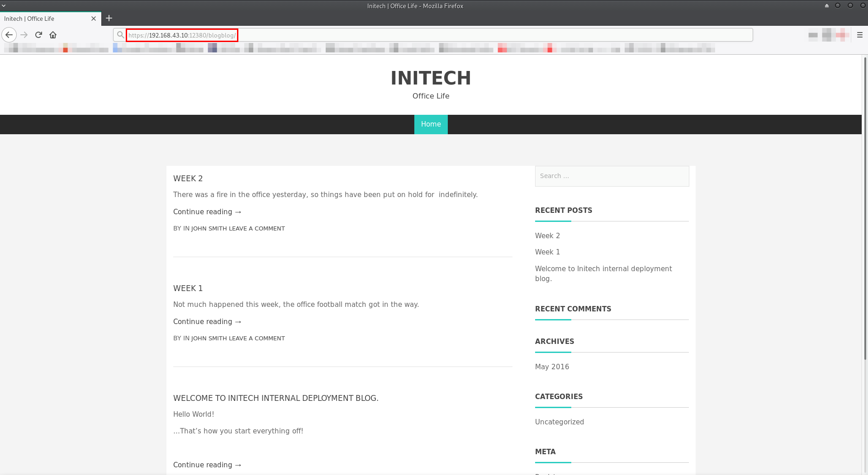Reload the page with the refresh icon

click(38, 35)
